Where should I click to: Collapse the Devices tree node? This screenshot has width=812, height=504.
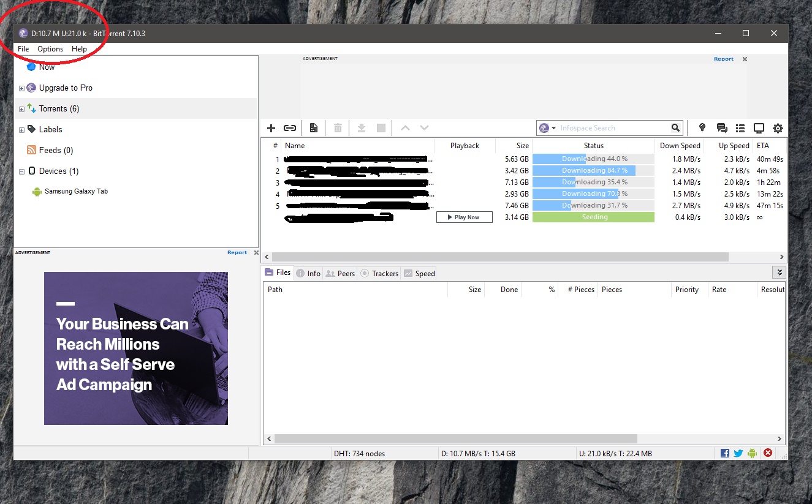click(21, 171)
